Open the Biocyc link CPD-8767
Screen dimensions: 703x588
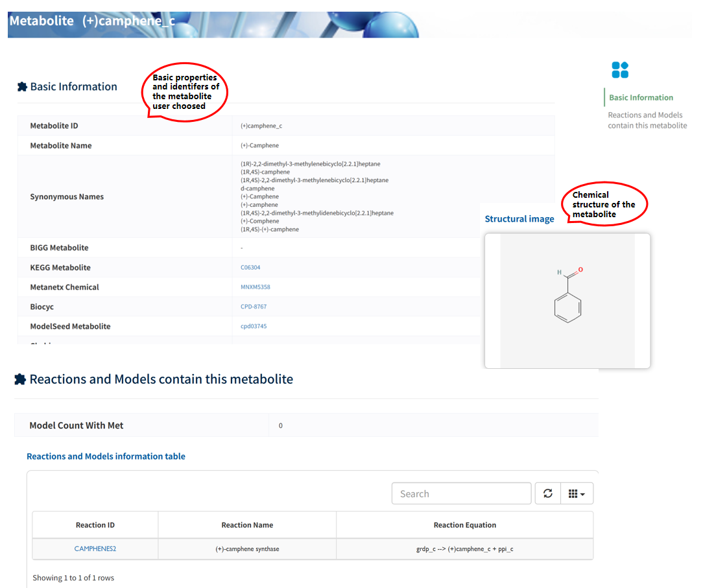tap(254, 307)
